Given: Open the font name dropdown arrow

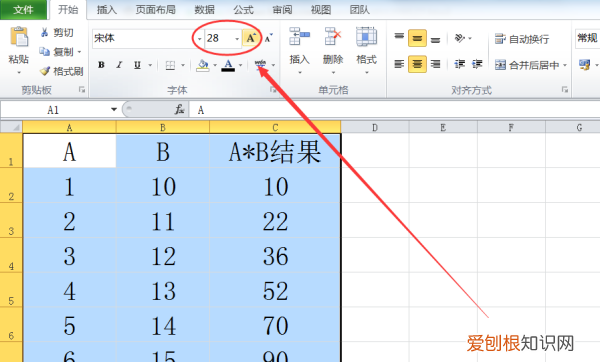Looking at the screenshot, I should pos(199,39).
